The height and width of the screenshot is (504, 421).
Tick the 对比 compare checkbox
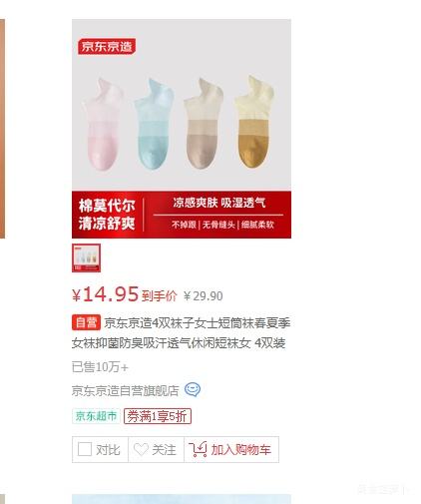pyautogui.click(x=85, y=449)
